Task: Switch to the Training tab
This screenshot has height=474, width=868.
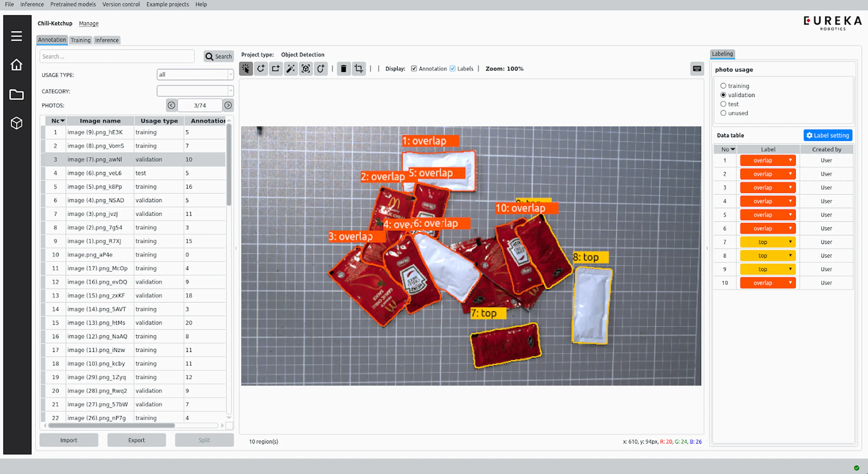Action: [x=80, y=40]
